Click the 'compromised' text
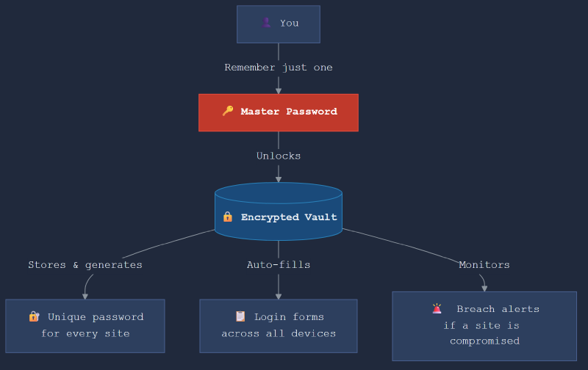588x370 pixels. point(484,341)
